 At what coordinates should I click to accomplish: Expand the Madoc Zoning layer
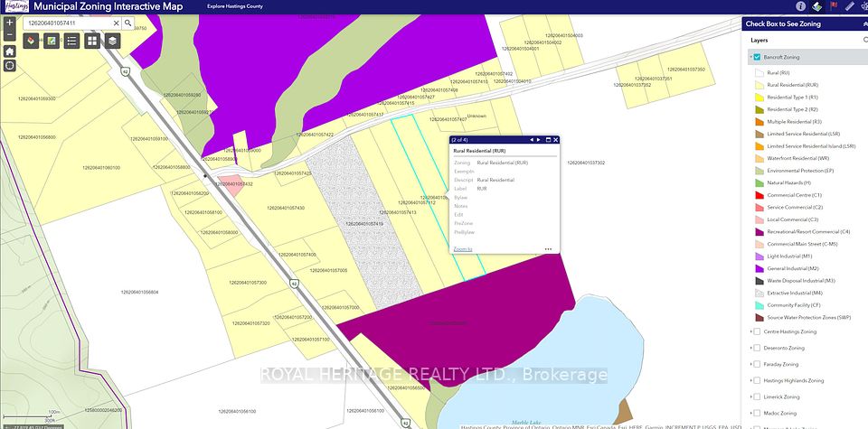750,413
